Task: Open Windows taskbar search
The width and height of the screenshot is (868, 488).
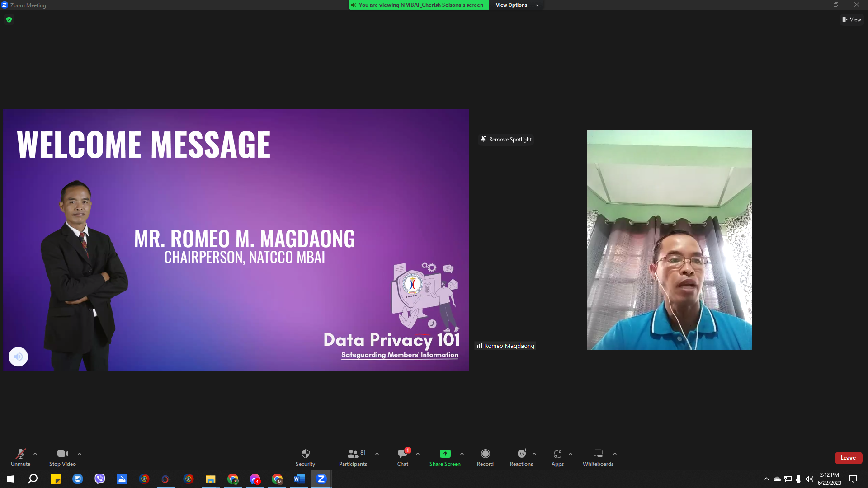Action: tap(33, 479)
